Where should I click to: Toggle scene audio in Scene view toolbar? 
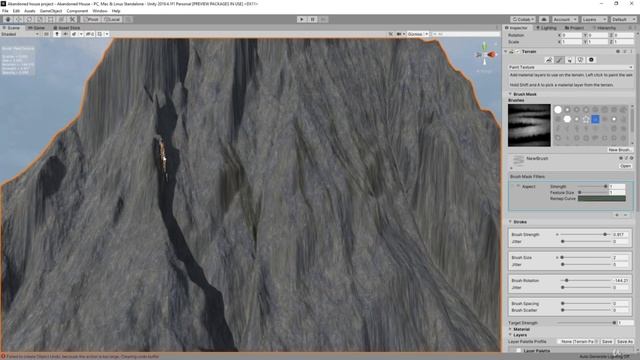pyautogui.click(x=65, y=34)
